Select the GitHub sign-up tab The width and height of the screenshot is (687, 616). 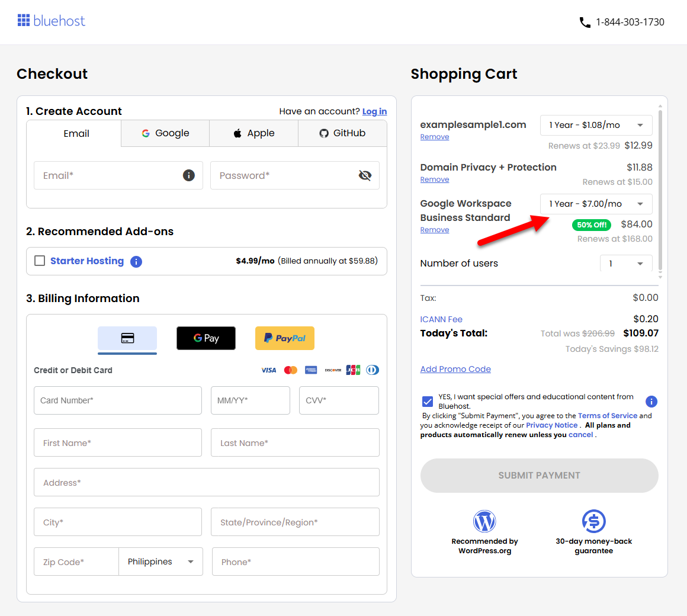(x=343, y=133)
